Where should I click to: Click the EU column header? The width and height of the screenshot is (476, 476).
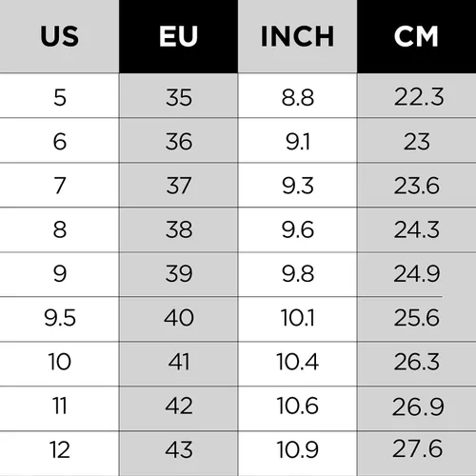(178, 36)
